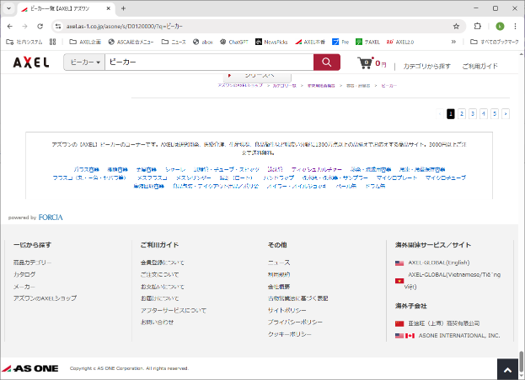
Task: Click the シリーズへ button
Action: point(257,76)
